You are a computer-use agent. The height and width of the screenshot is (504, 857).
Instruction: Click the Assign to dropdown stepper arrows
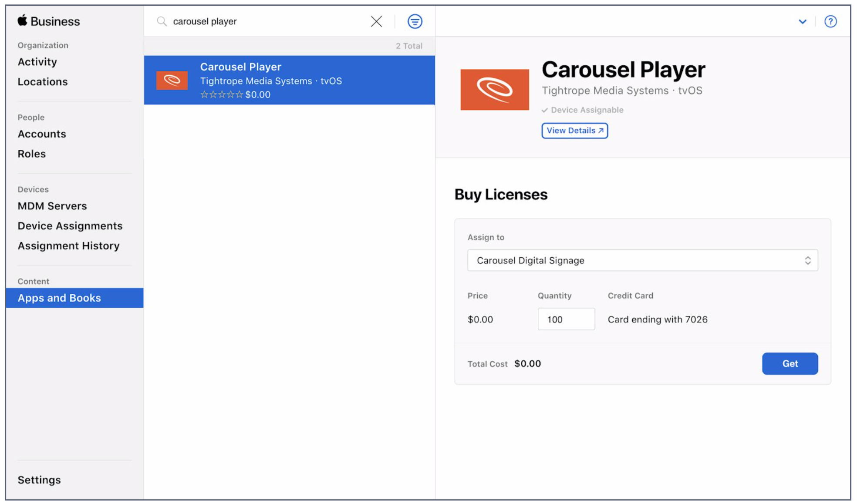pyautogui.click(x=807, y=260)
